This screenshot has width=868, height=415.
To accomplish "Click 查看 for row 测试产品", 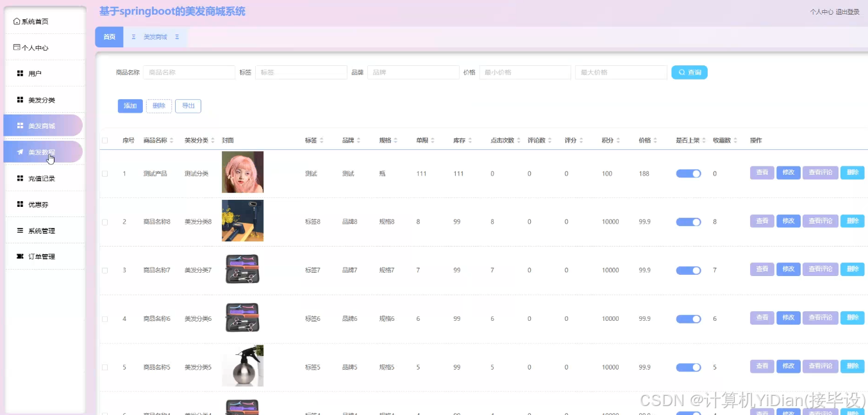I will (x=762, y=173).
